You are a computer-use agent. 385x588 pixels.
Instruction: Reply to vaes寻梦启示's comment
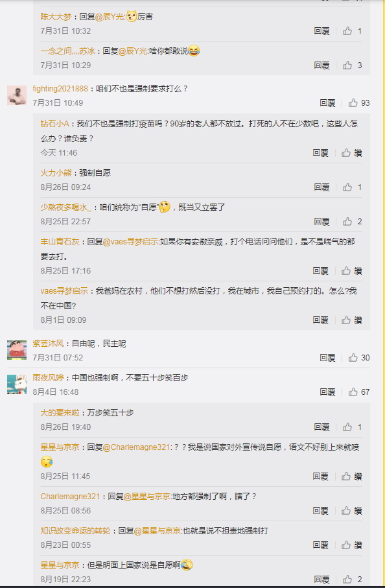pos(321,320)
